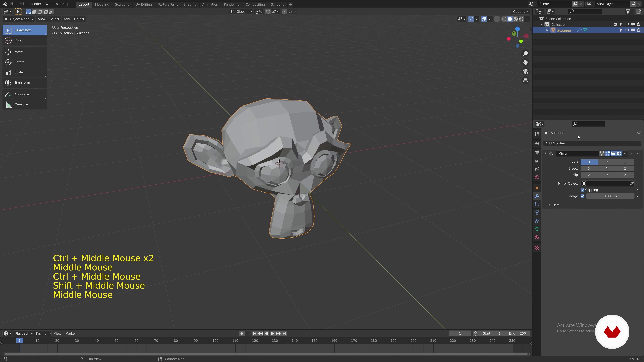Switch to the Modeling workspace tab
The height and width of the screenshot is (362, 644).
tap(102, 4)
